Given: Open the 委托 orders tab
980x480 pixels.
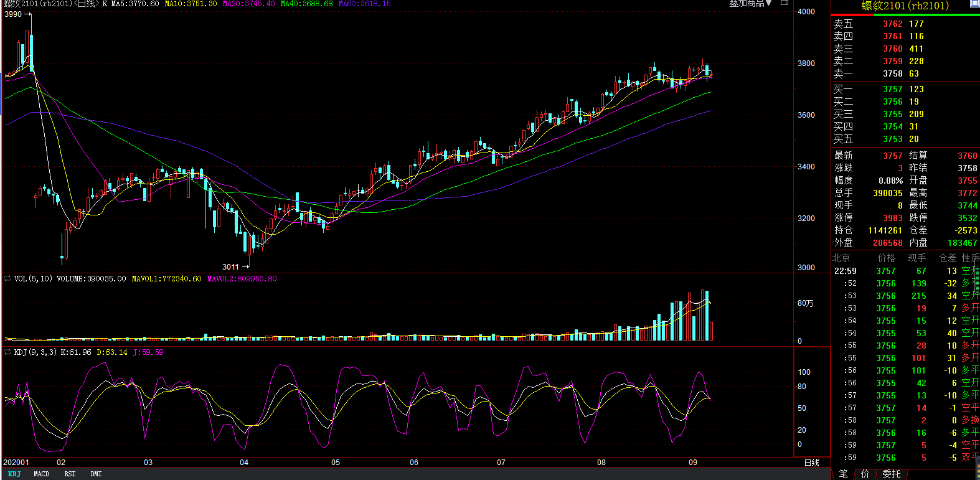Looking at the screenshot, I should [x=892, y=474].
